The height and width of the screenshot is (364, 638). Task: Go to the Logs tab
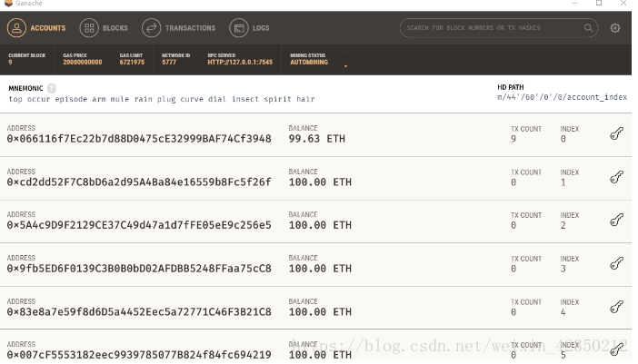pos(249,28)
